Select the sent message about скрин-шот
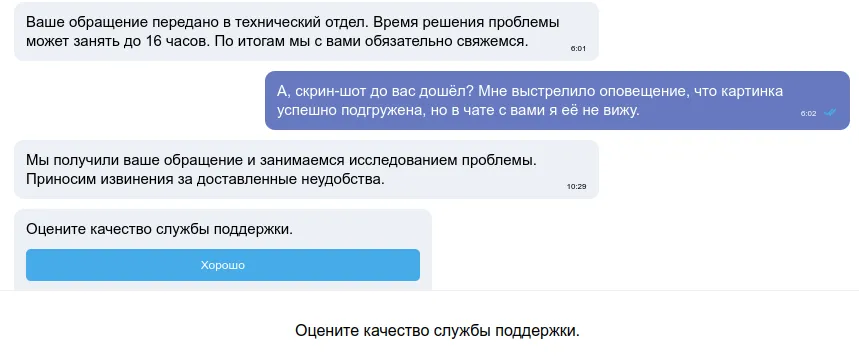The image size is (859, 362). tap(557, 100)
